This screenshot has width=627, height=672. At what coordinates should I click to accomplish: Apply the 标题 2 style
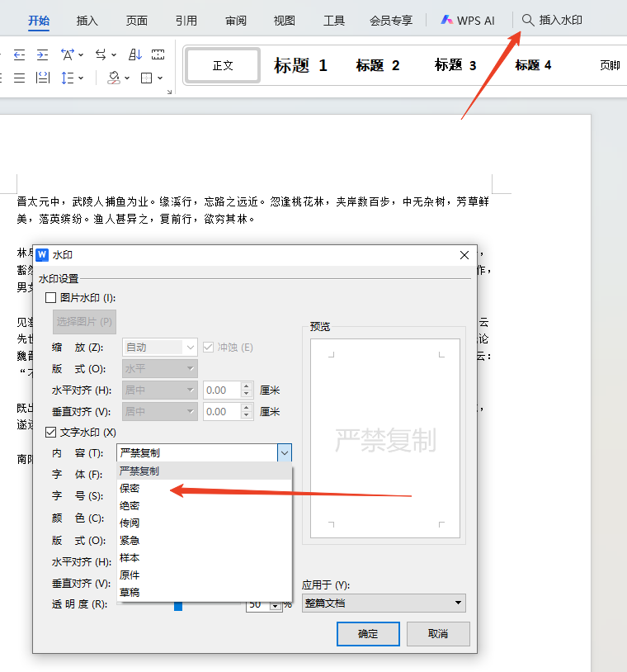pyautogui.click(x=378, y=65)
